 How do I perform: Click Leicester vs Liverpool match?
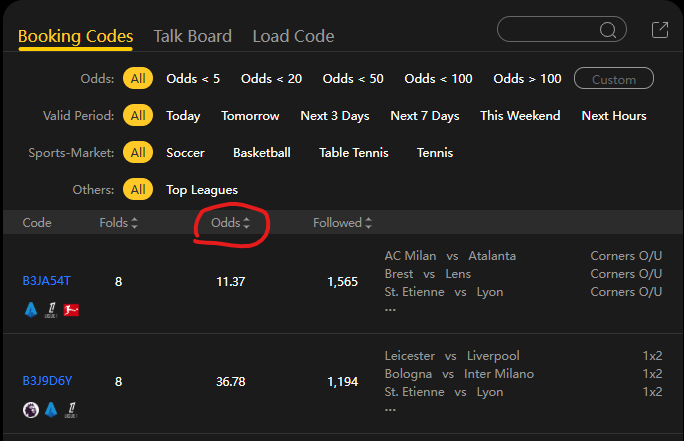coord(452,356)
